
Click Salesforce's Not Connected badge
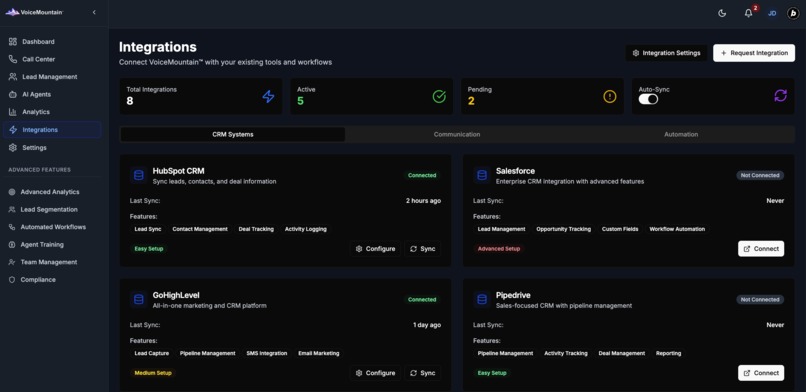point(760,175)
